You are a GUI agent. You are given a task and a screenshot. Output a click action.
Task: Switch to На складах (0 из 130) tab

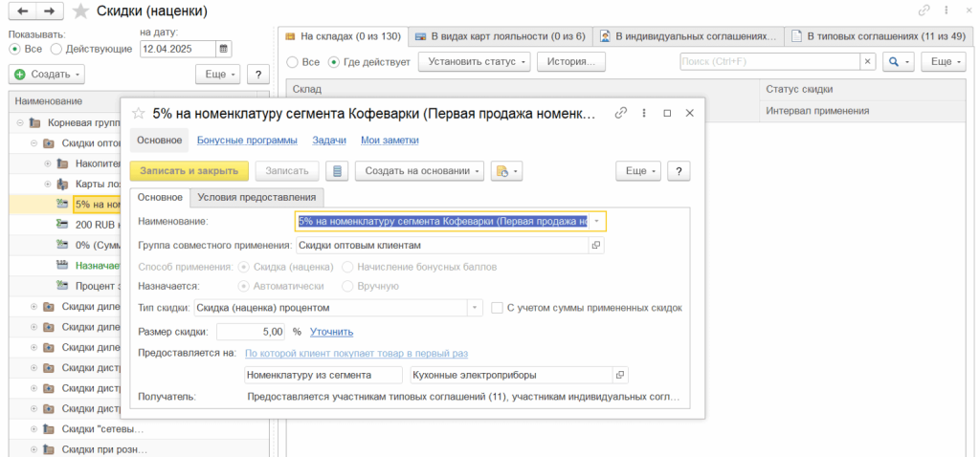[343, 36]
